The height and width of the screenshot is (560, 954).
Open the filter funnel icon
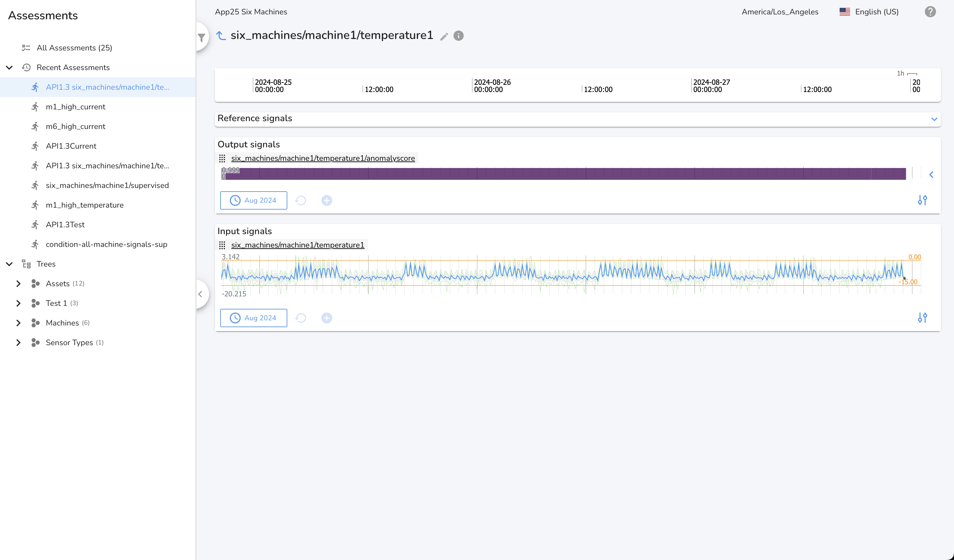click(201, 37)
